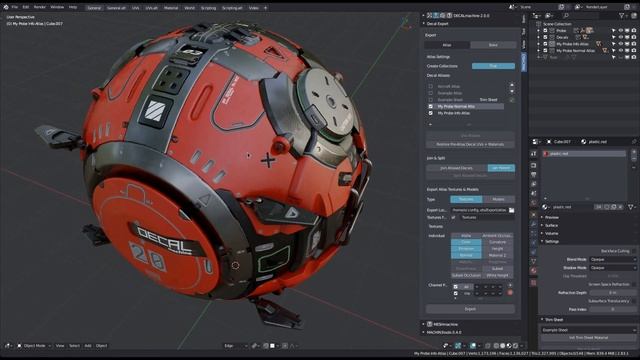Viewport: 640px width, 360px height.
Task: Toggle the Curvature texture button
Action: (497, 242)
